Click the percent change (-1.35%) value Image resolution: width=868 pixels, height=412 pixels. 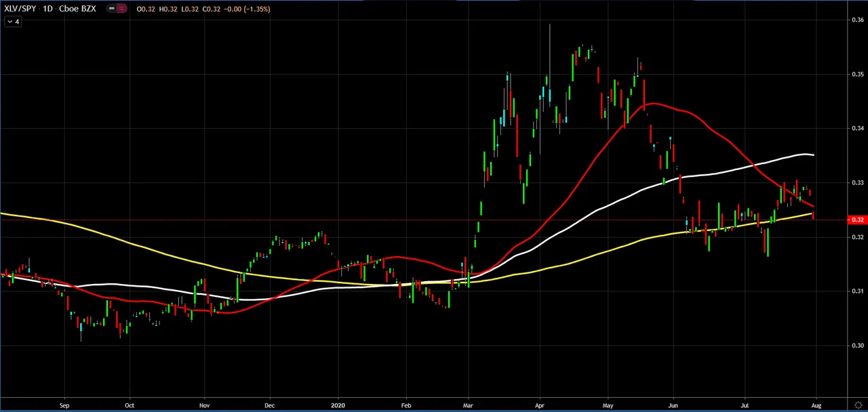tap(257, 9)
